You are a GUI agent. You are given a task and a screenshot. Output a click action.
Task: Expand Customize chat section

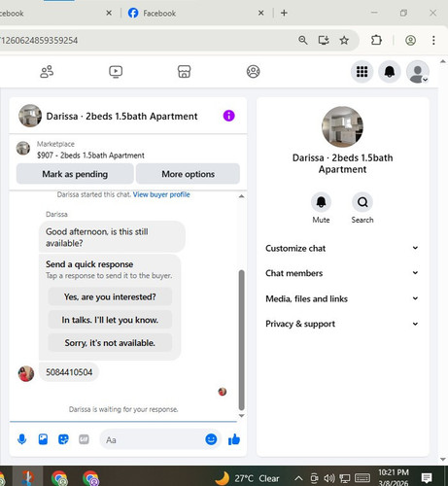tap(342, 248)
